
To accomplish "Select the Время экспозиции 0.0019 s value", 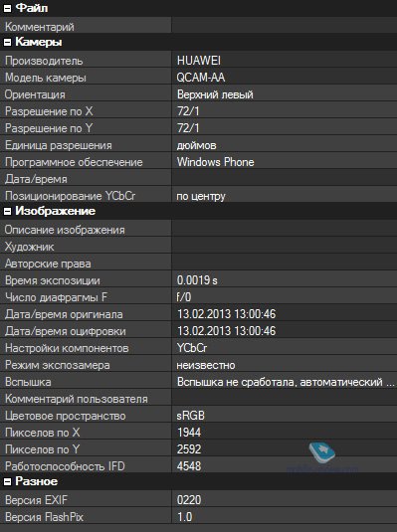I will pyautogui.click(x=197, y=280).
